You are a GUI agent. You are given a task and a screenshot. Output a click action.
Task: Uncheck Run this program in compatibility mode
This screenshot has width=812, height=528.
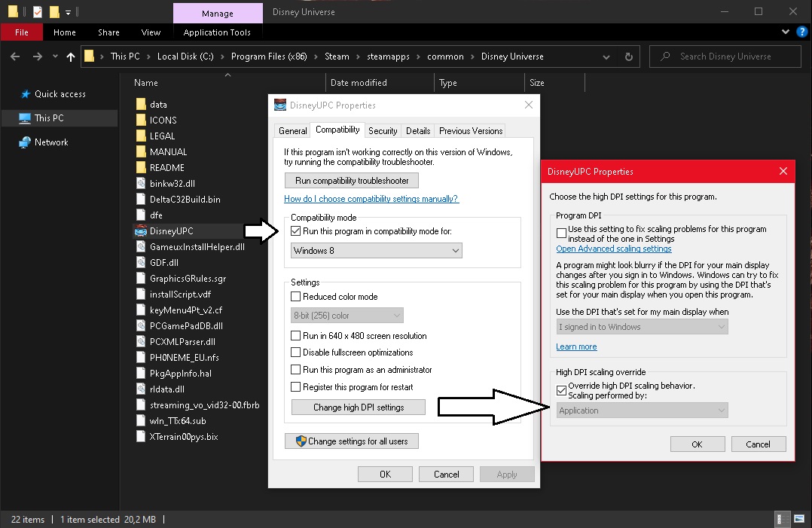(x=296, y=231)
